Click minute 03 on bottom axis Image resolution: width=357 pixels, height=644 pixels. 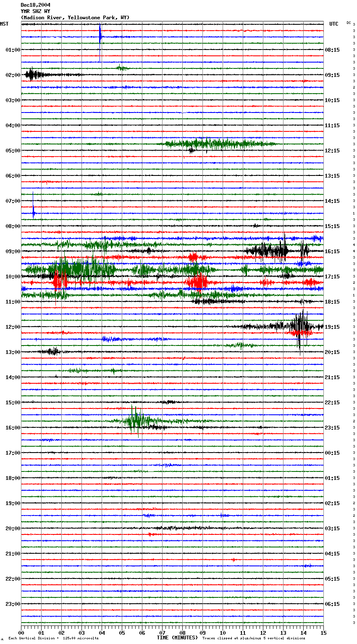point(82,633)
